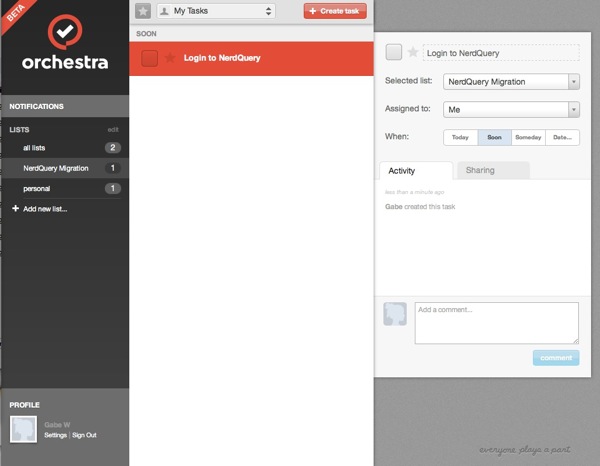Click edit next to Lists
600x466 pixels.
(x=113, y=130)
